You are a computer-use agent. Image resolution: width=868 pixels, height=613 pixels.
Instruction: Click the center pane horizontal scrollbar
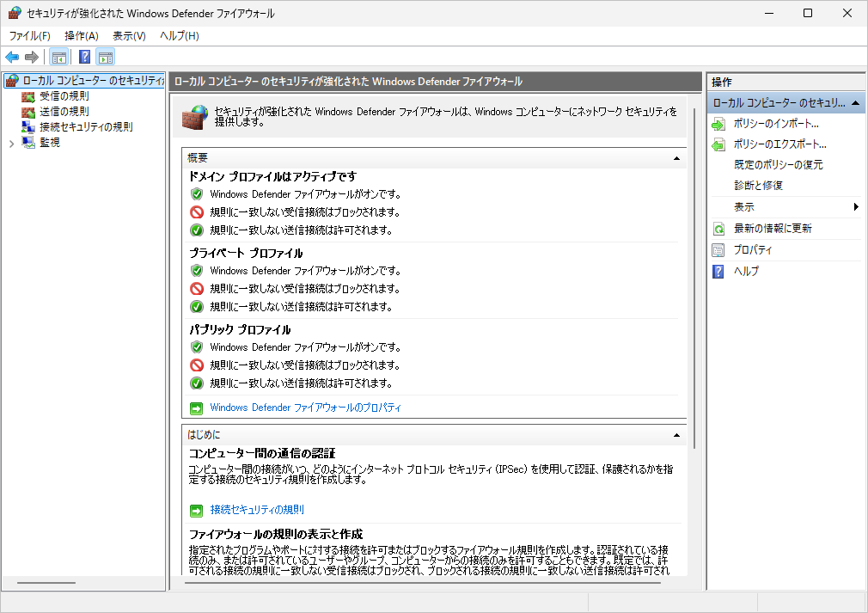[423, 583]
